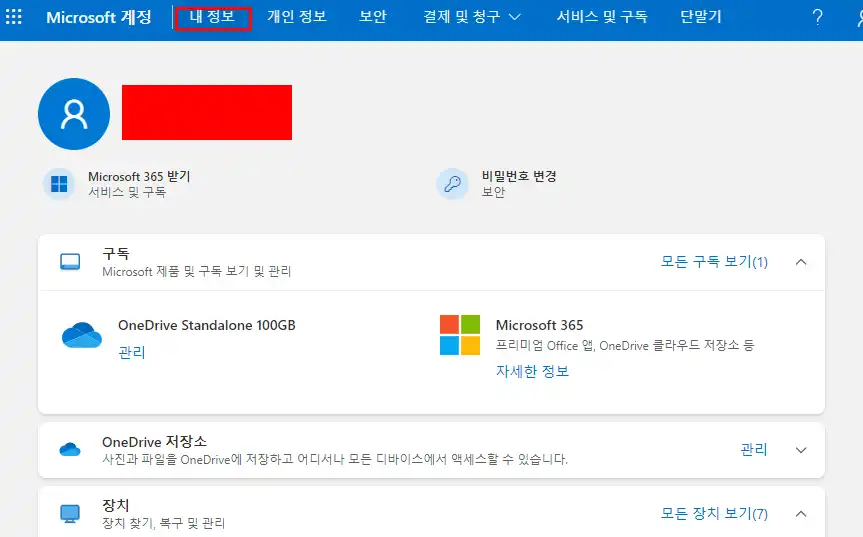Click the 비밀번호 변경 shortcut text

(519, 176)
